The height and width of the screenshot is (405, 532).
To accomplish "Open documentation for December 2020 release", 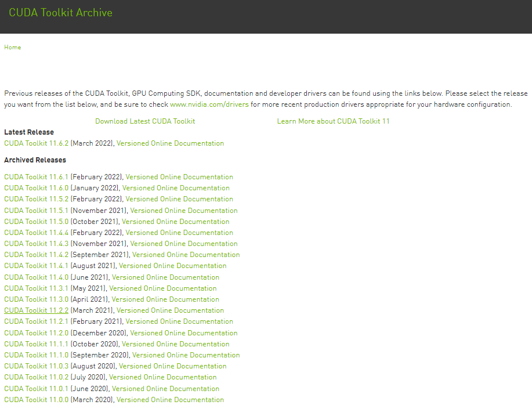I will (184, 333).
